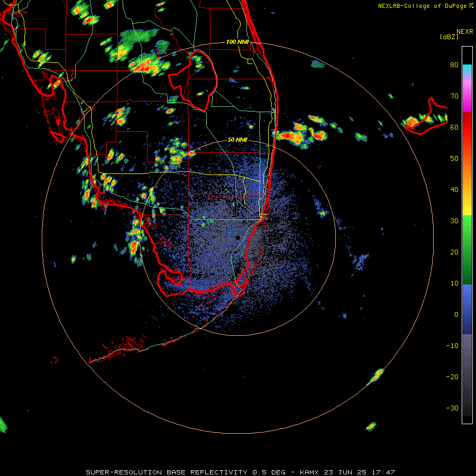
Task: Click the 70 value on the dBZ scale
Action: pos(454,96)
